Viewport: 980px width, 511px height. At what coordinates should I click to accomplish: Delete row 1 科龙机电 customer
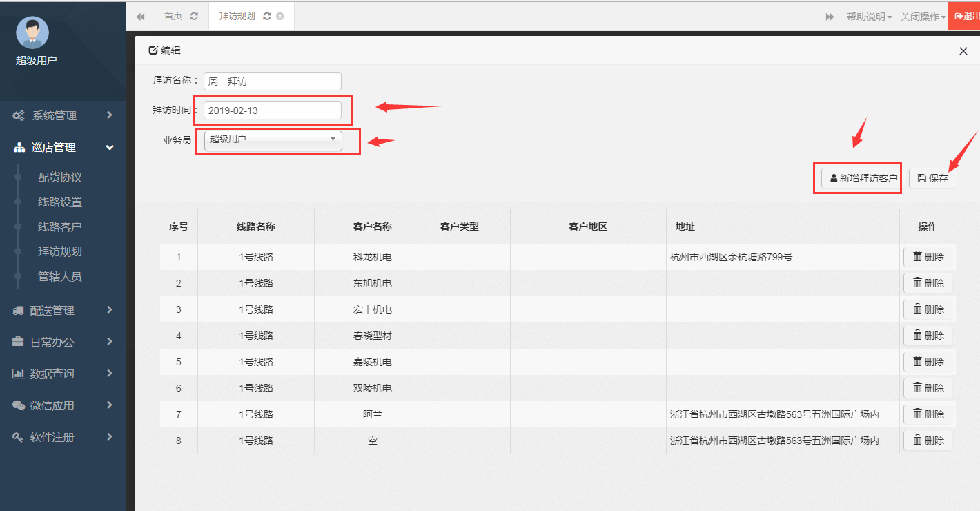pyautogui.click(x=928, y=257)
